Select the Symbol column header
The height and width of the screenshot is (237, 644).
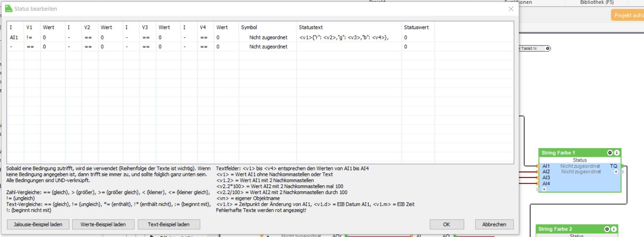(267, 27)
